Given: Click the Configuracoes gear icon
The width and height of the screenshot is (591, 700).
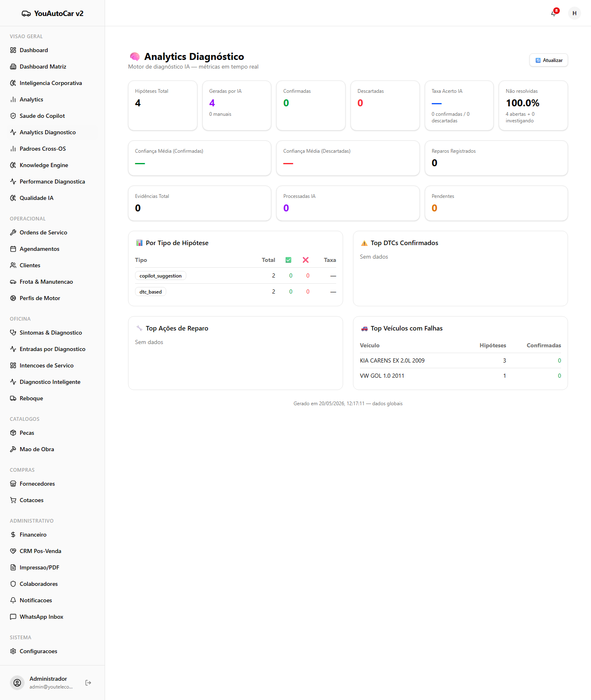Looking at the screenshot, I should pos(13,651).
